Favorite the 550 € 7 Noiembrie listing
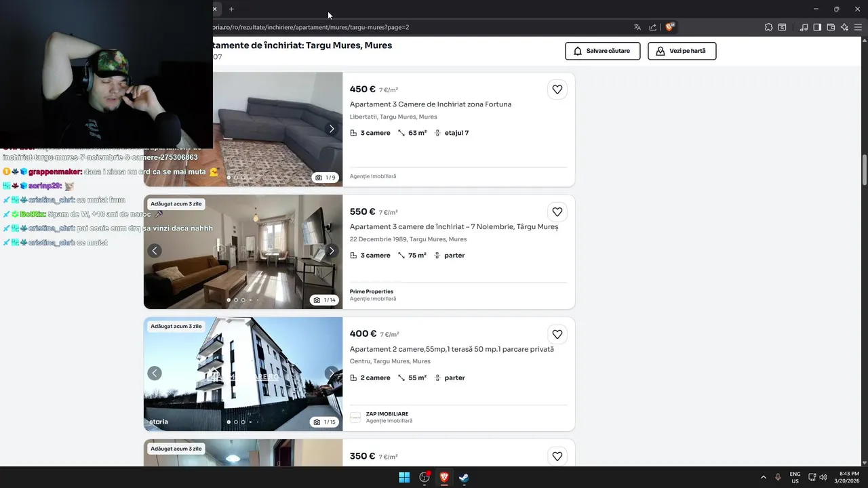This screenshot has width=868, height=488. click(557, 212)
